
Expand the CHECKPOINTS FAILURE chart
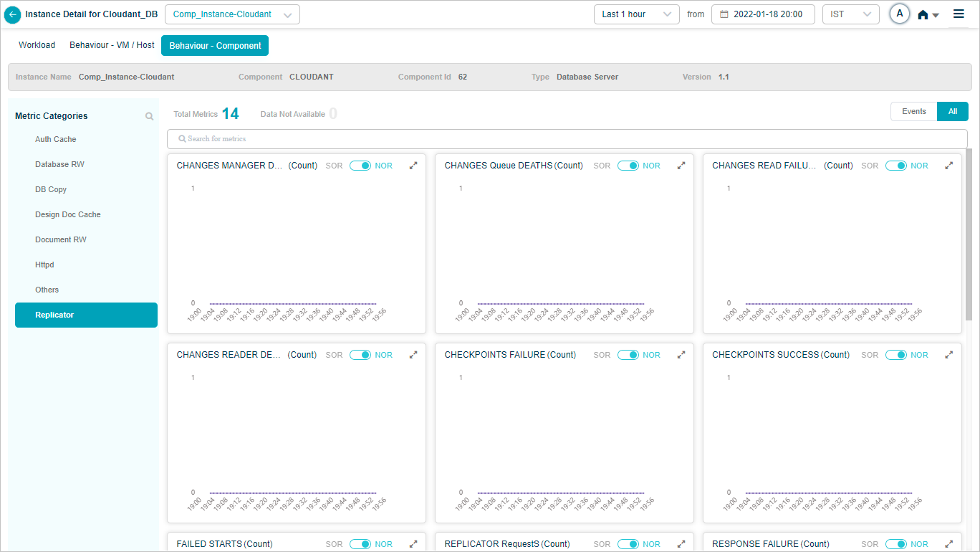click(681, 355)
